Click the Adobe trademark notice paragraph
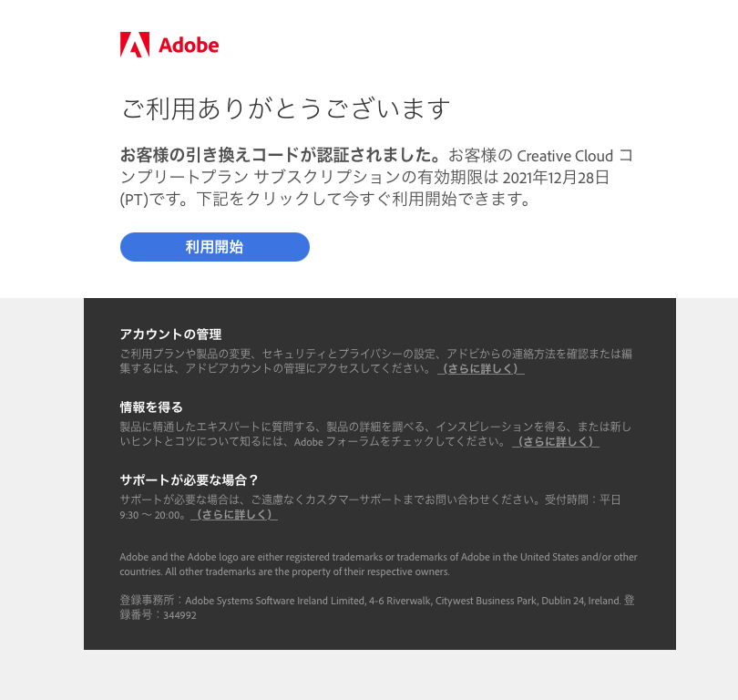 coord(378,564)
